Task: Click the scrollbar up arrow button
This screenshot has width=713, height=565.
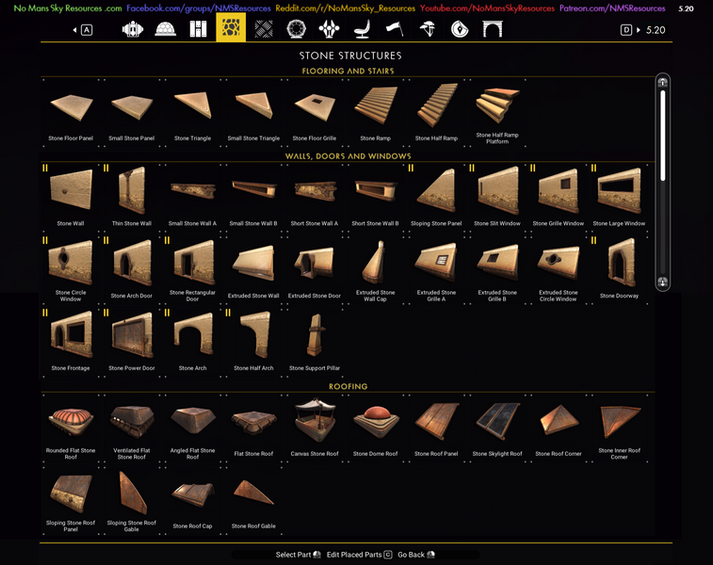Action: pyautogui.click(x=663, y=82)
